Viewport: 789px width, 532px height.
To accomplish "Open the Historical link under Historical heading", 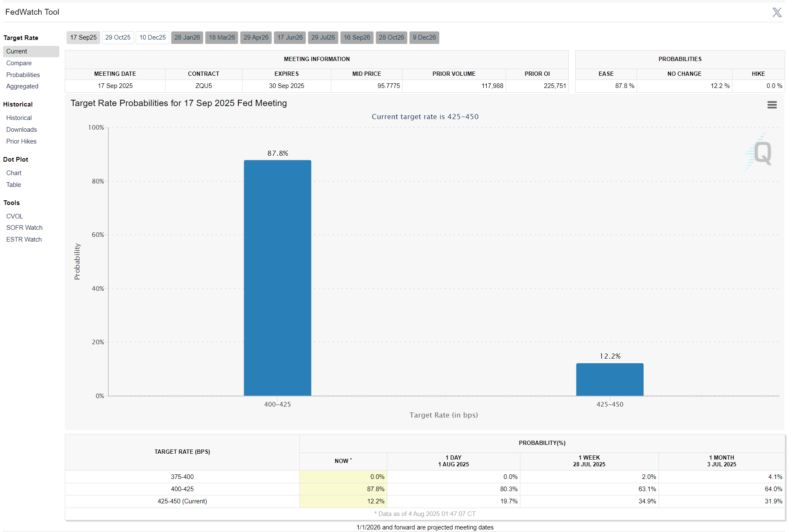I will pyautogui.click(x=19, y=118).
